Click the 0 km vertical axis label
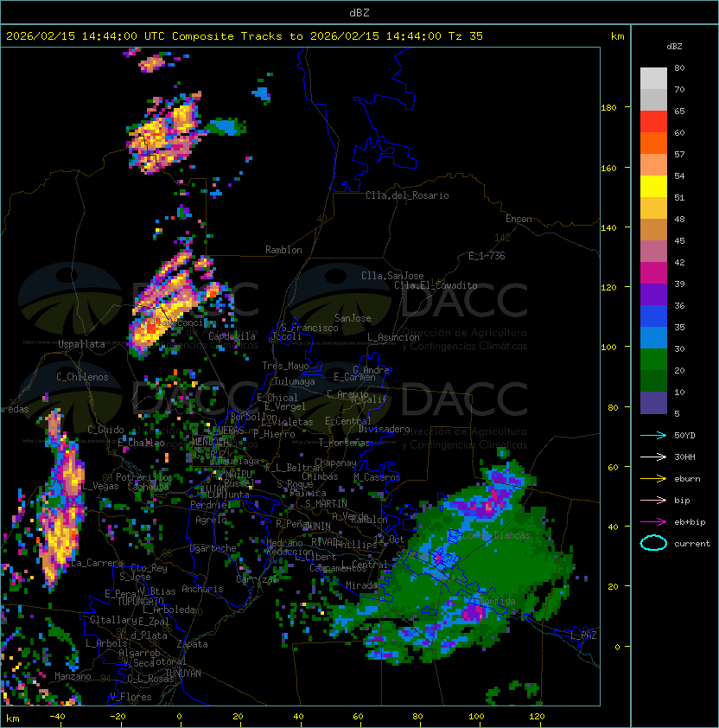Screen dimensions: 719x728 [x=617, y=647]
